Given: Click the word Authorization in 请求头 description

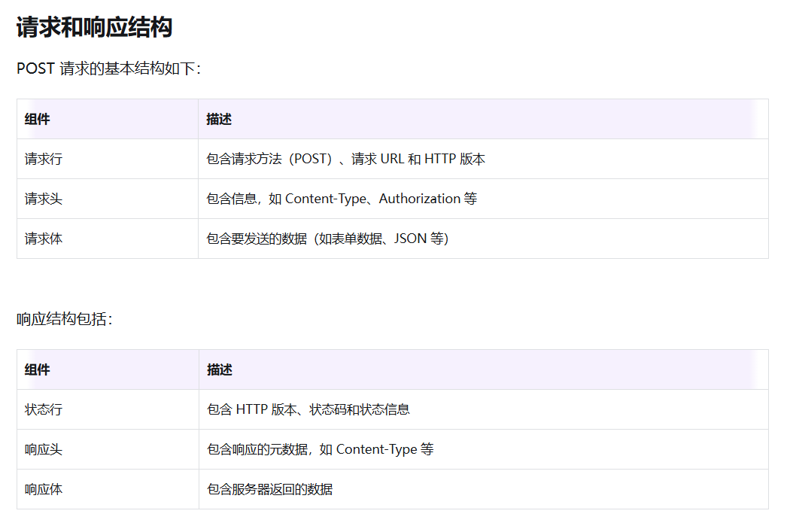Looking at the screenshot, I should pyautogui.click(x=419, y=199).
